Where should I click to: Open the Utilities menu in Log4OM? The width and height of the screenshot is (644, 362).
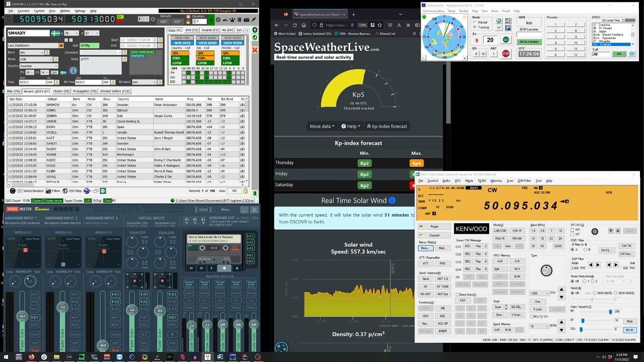tap(65, 11)
